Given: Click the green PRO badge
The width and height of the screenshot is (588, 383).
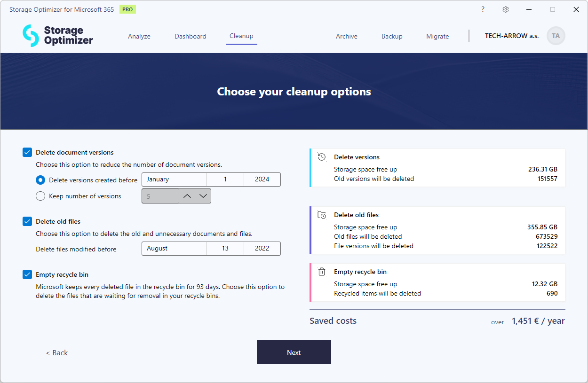Looking at the screenshot, I should click(127, 9).
